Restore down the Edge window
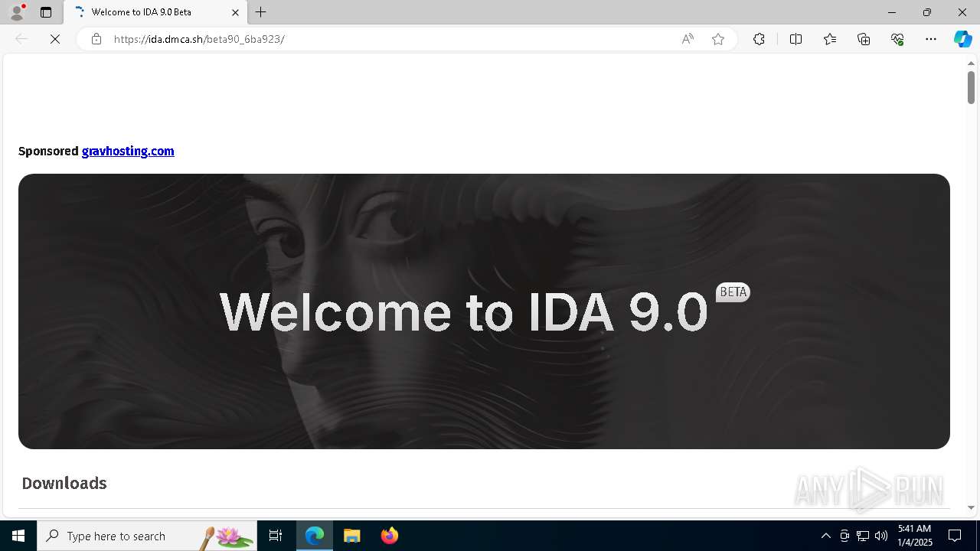980x551 pixels. click(927, 12)
